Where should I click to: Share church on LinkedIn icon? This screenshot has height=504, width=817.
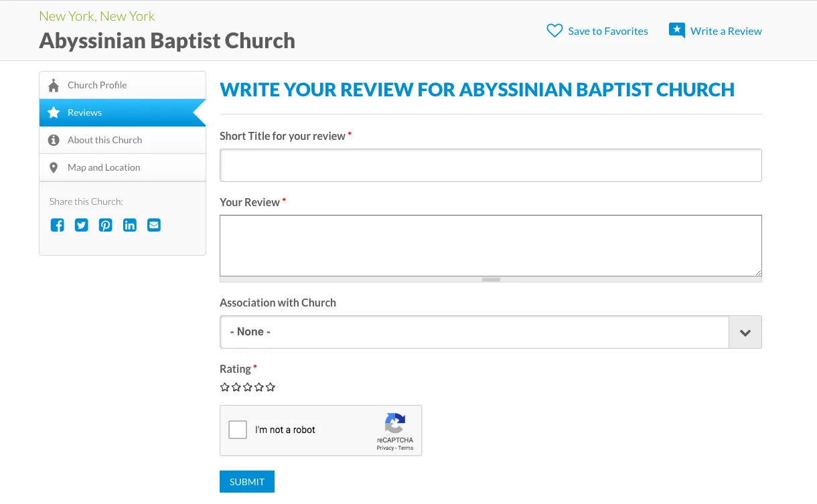pyautogui.click(x=130, y=225)
